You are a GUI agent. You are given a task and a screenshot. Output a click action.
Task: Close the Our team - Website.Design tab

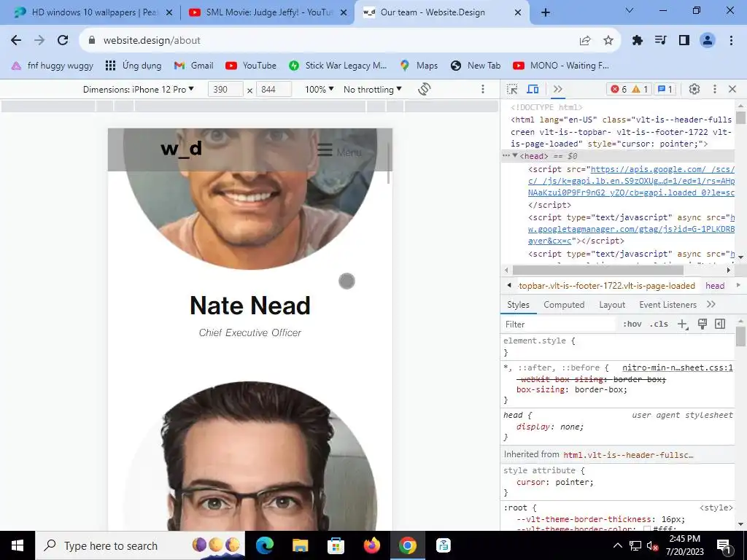tap(518, 12)
